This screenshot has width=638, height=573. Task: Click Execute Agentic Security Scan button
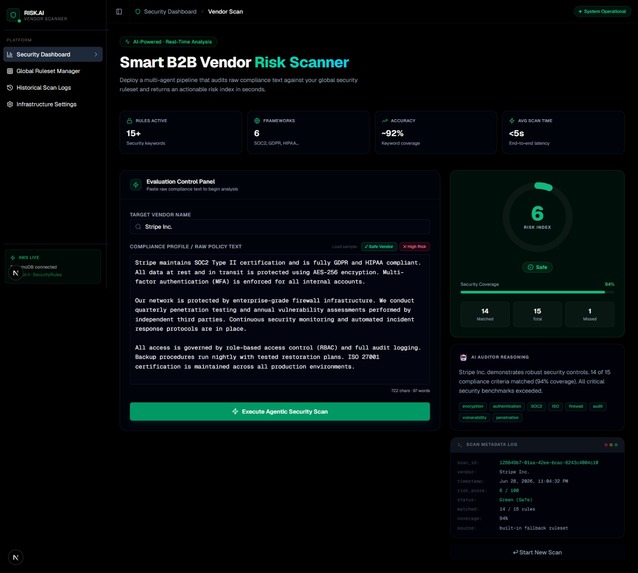tap(280, 411)
